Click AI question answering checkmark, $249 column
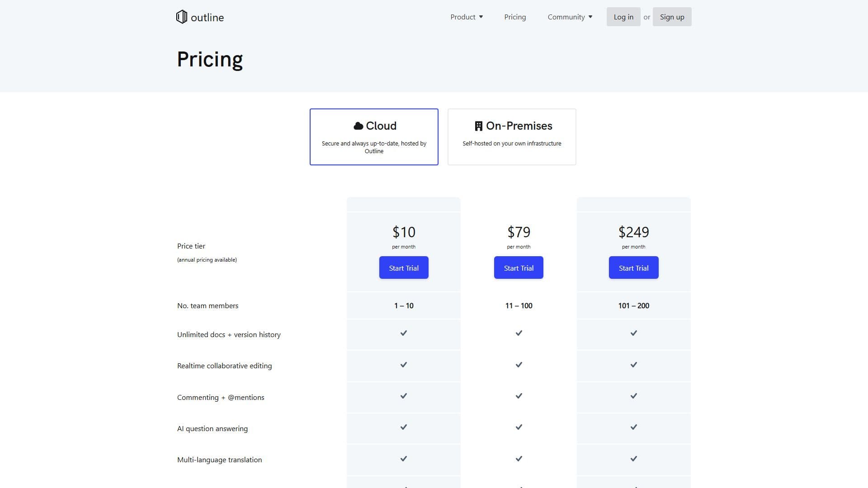The width and height of the screenshot is (868, 488). (634, 427)
